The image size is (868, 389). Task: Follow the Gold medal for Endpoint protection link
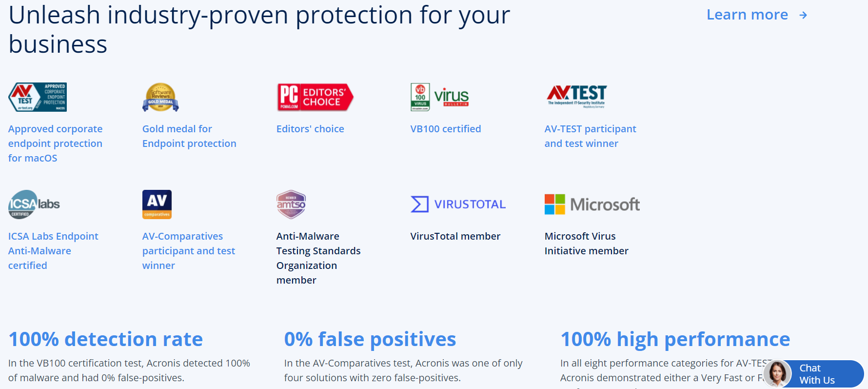[189, 136]
